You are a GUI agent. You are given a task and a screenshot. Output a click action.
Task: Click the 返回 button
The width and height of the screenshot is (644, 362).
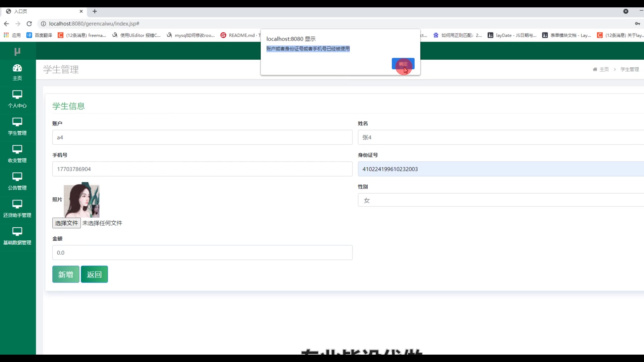pyautogui.click(x=94, y=275)
